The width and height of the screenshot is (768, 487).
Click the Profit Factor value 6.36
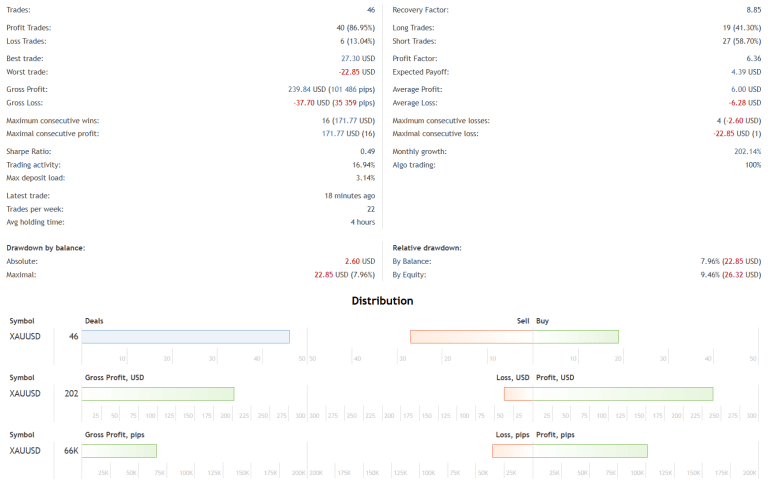[751, 59]
